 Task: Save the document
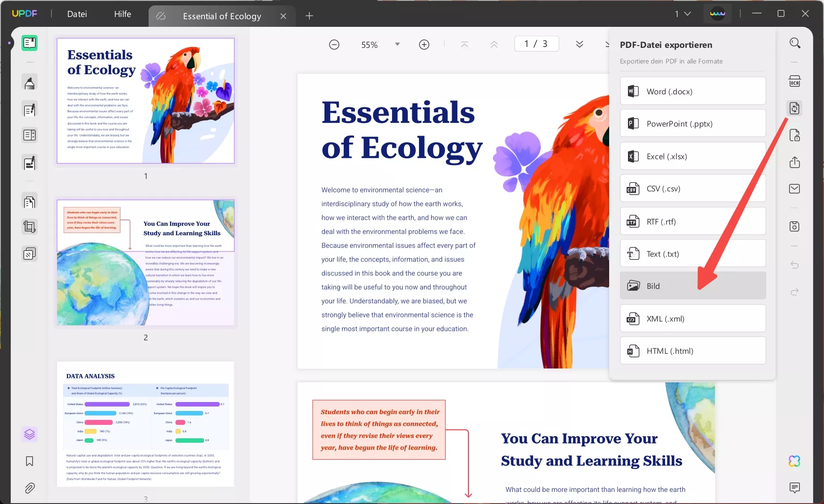pyautogui.click(x=794, y=227)
